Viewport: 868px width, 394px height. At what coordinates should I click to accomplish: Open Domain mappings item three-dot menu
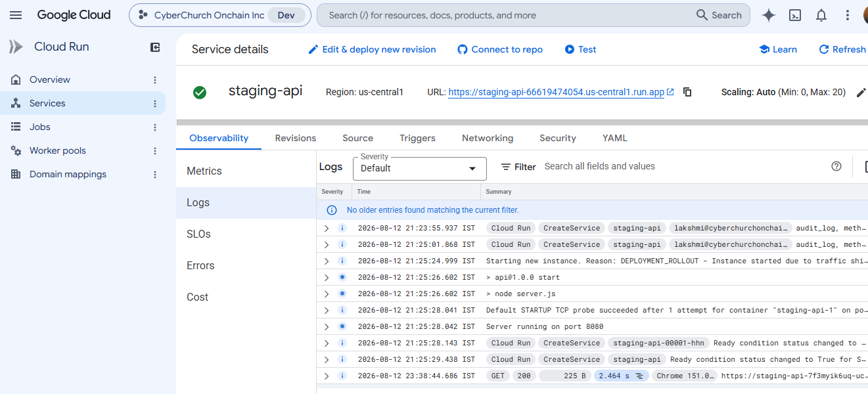[155, 175]
